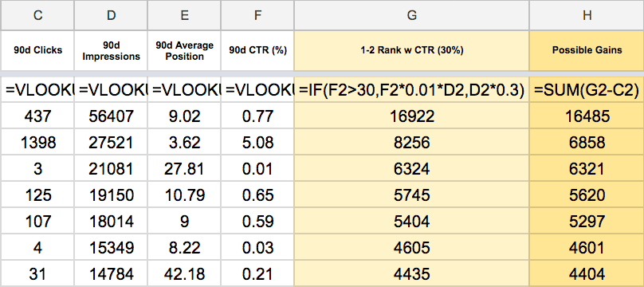This screenshot has height=287, width=644.
Task: Click CTR cell 0.03
Action: 257,247
